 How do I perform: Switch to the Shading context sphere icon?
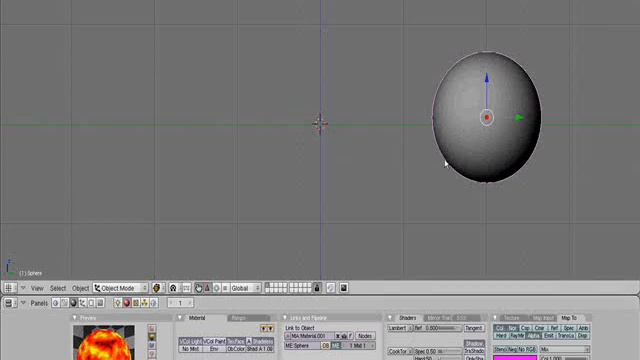point(73,303)
